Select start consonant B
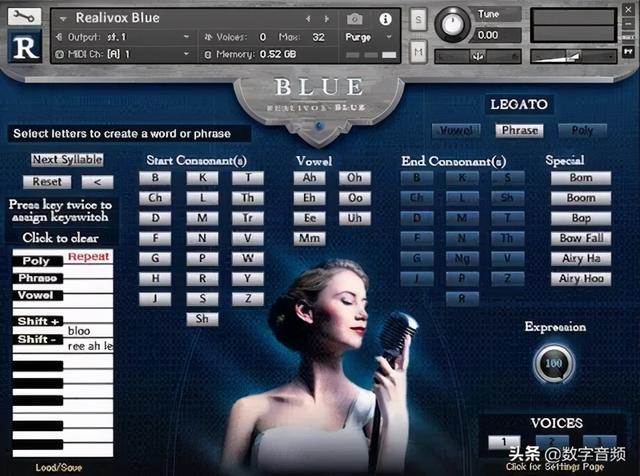The height and width of the screenshot is (476, 640). (x=155, y=178)
